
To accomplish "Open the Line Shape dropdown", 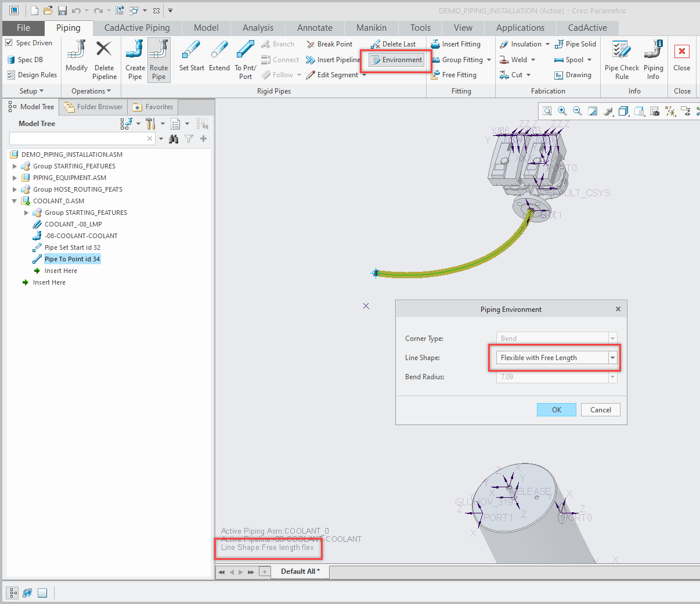I will click(612, 358).
